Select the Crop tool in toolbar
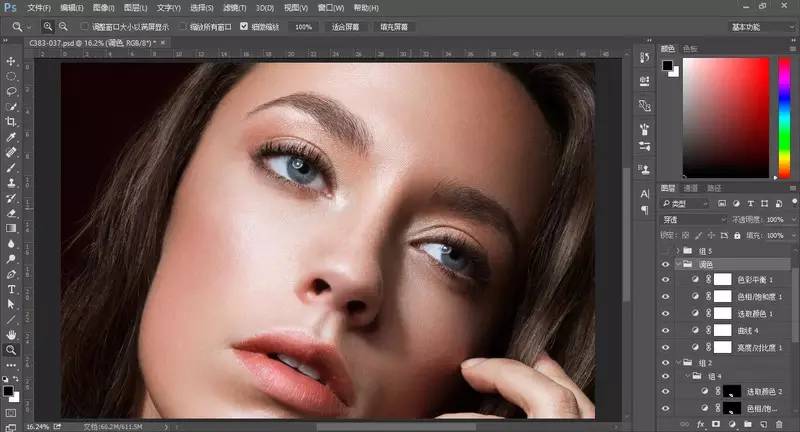800x432 pixels. click(11, 121)
